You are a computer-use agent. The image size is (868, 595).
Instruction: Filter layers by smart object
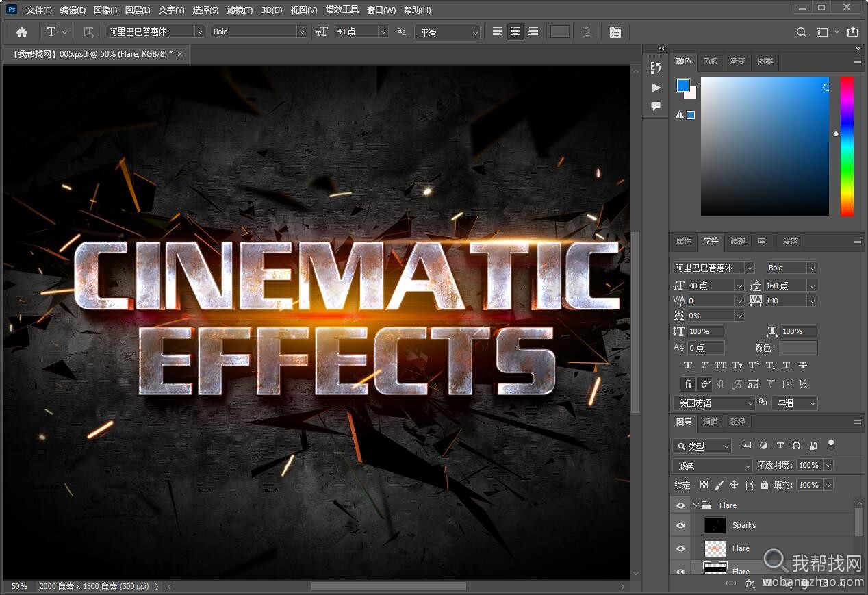coord(813,446)
